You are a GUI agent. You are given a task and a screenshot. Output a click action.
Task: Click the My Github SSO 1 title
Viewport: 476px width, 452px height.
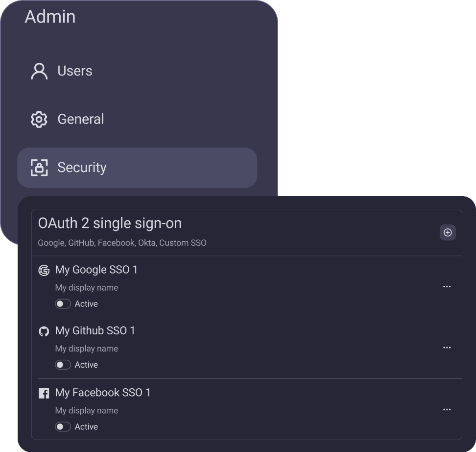click(95, 331)
